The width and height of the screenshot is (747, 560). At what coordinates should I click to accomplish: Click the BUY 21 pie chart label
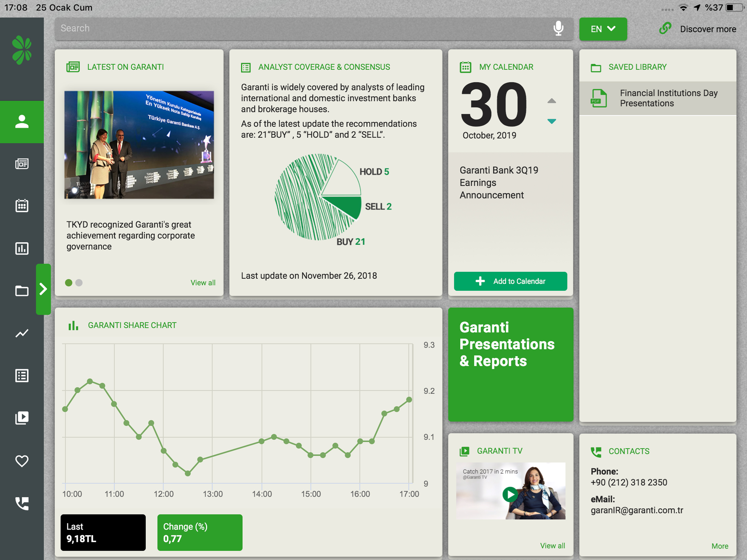(351, 242)
